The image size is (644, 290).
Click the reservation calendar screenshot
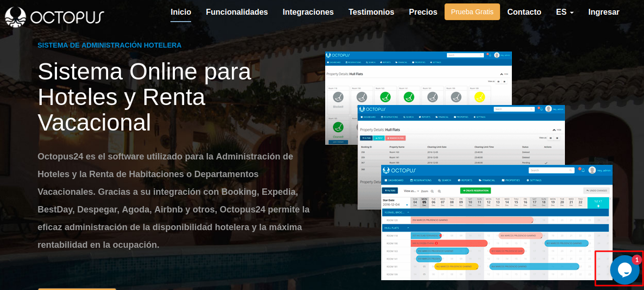tap(497, 222)
